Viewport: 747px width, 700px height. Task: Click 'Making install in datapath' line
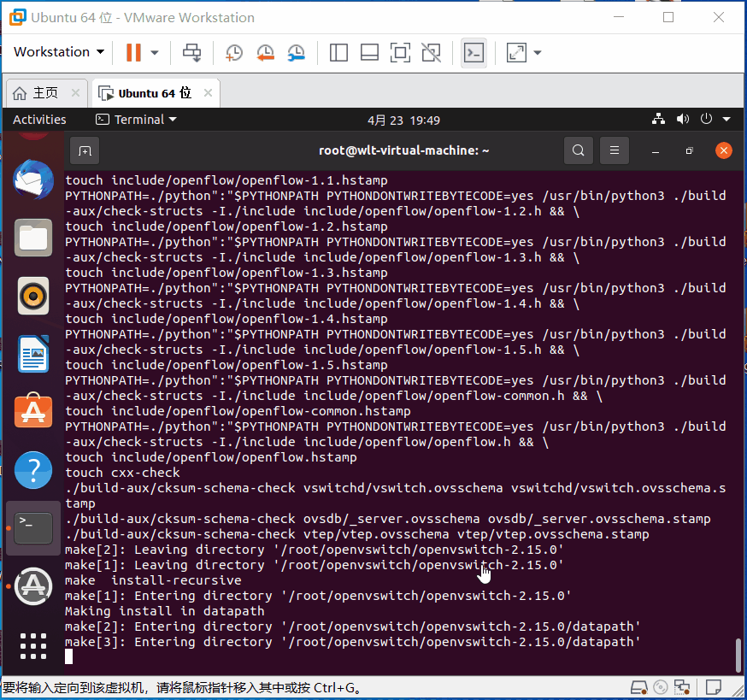164,611
